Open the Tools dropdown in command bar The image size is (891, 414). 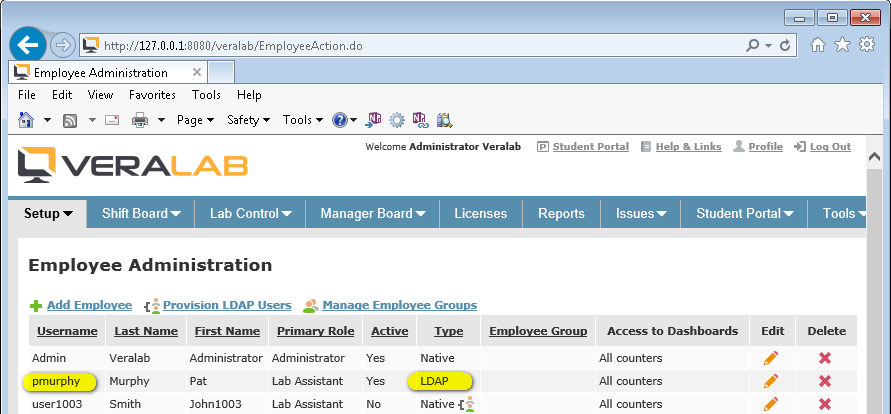[x=303, y=120]
